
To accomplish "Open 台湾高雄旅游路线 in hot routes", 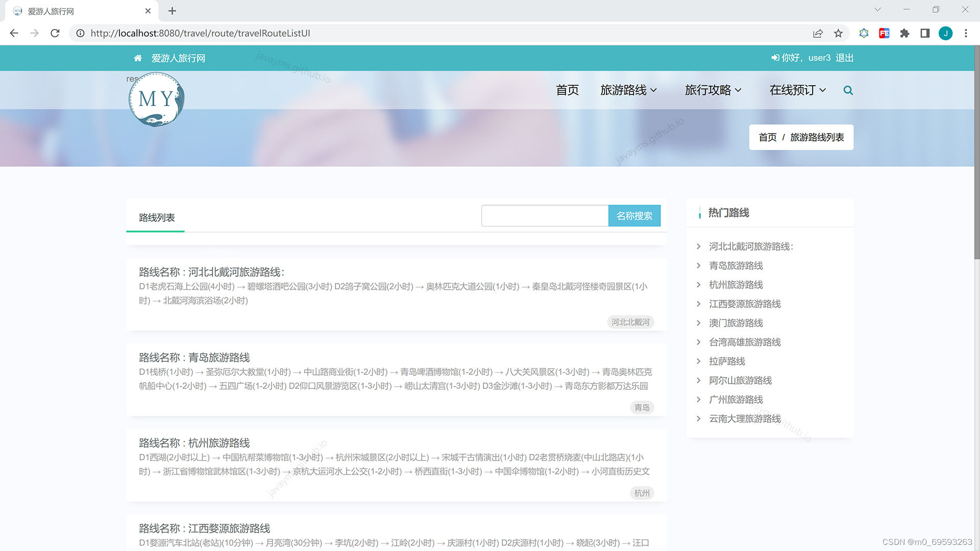I will (x=745, y=342).
